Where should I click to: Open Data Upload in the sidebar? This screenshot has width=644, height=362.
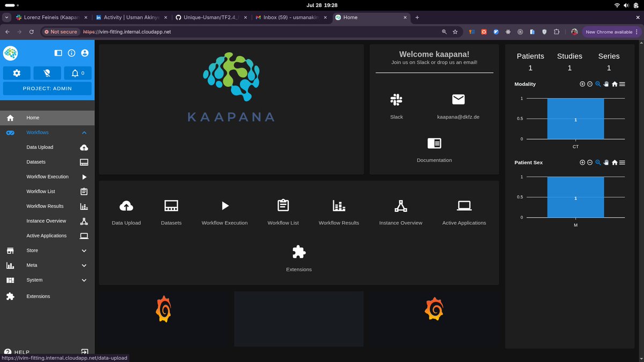[x=47, y=147]
